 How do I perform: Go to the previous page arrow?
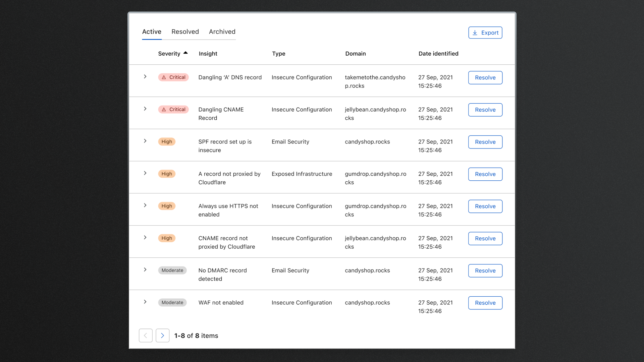point(146,336)
